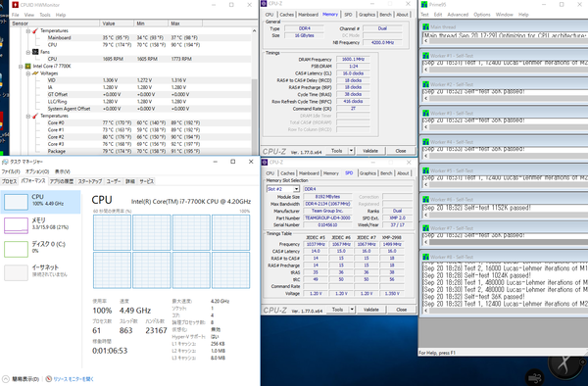Viewport: 588px width, 386px height.
Task: Open the Options menu in Prime95
Action: 482,15
